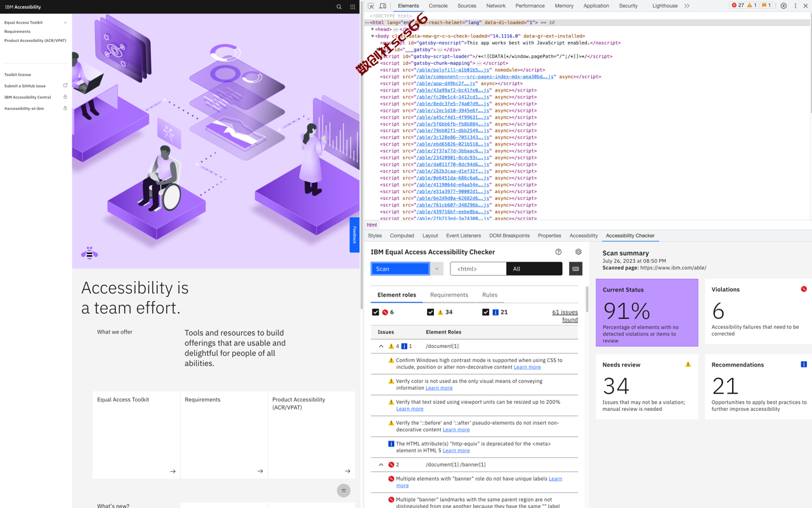Click the 61 issues found link
The height and width of the screenshot is (508, 812).
click(565, 316)
